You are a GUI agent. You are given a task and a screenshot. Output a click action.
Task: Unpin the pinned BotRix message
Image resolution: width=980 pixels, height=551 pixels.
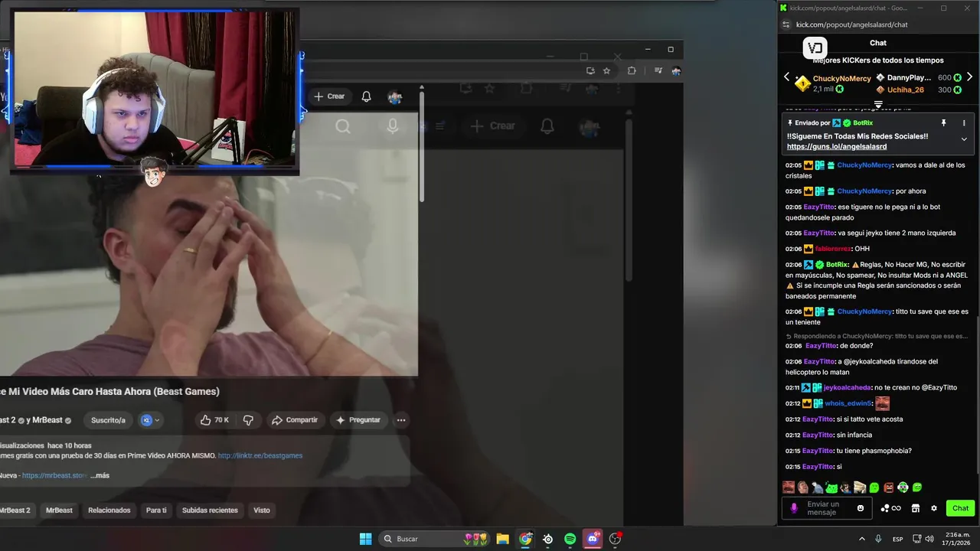[943, 122]
